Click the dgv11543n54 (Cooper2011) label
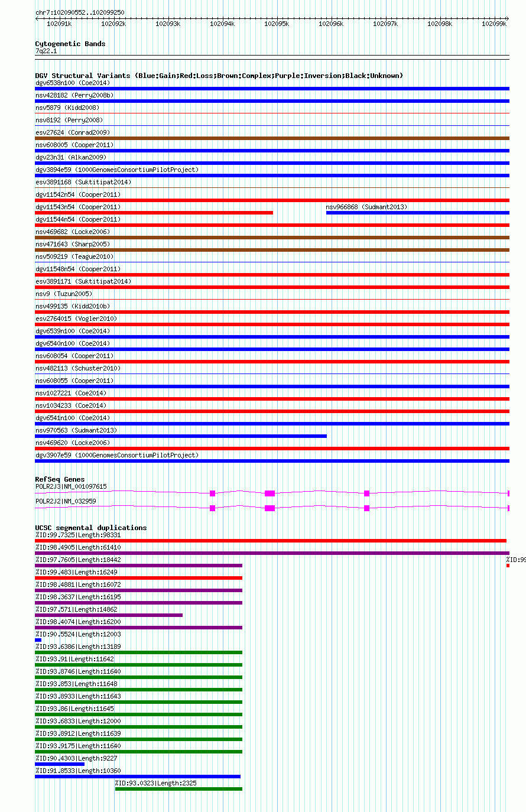Screen dimensions: 526x812 (x=78, y=207)
